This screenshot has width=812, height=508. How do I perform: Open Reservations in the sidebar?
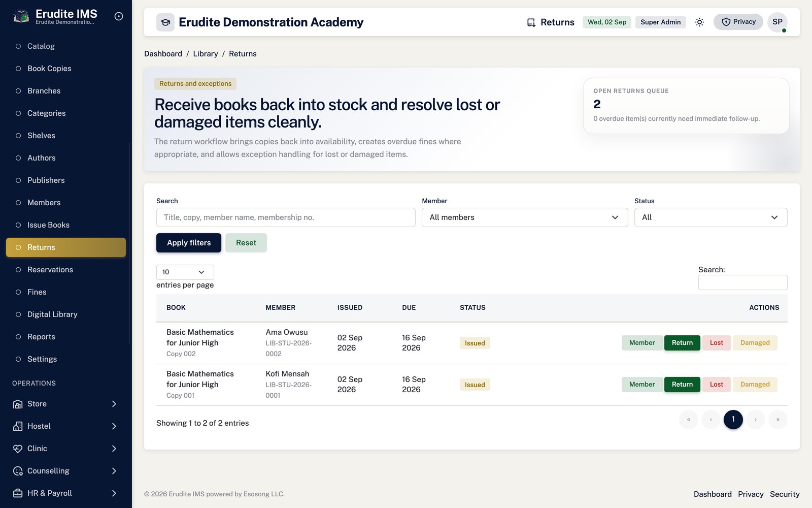pyautogui.click(x=66, y=270)
